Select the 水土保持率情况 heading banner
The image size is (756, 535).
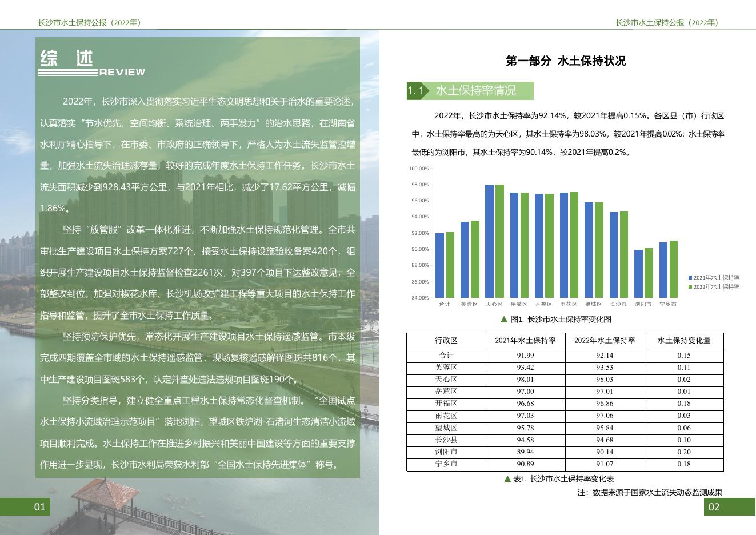coord(475,90)
